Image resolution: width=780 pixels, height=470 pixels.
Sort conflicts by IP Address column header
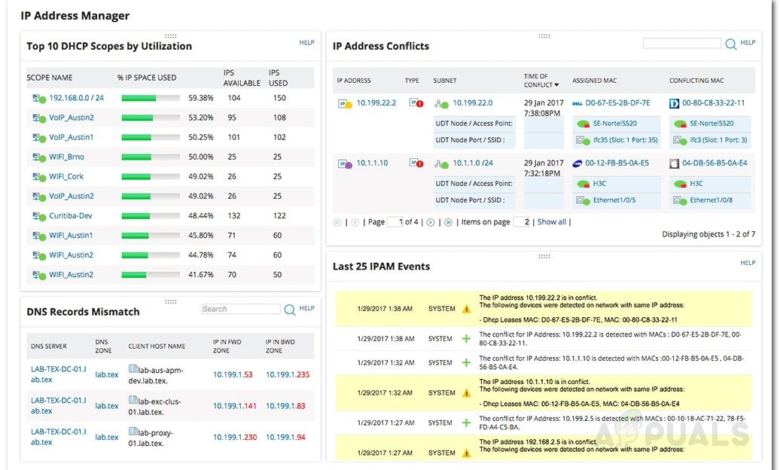click(354, 80)
